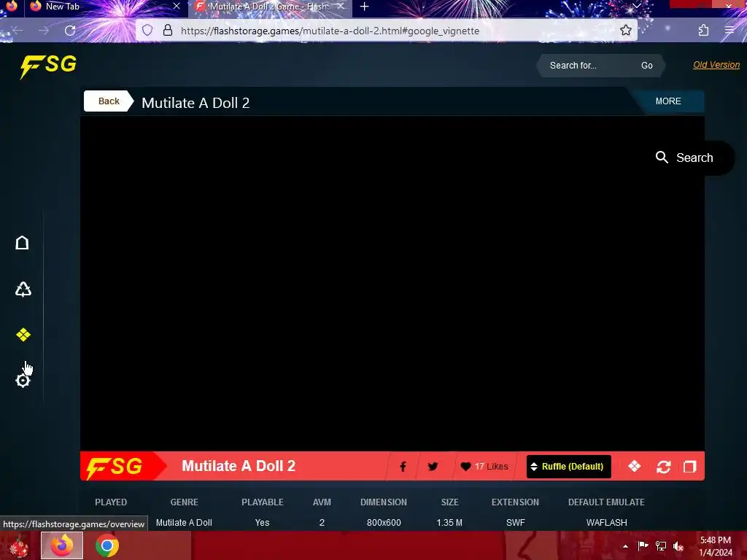Click the magnifier icon in the floating Search

point(662,157)
